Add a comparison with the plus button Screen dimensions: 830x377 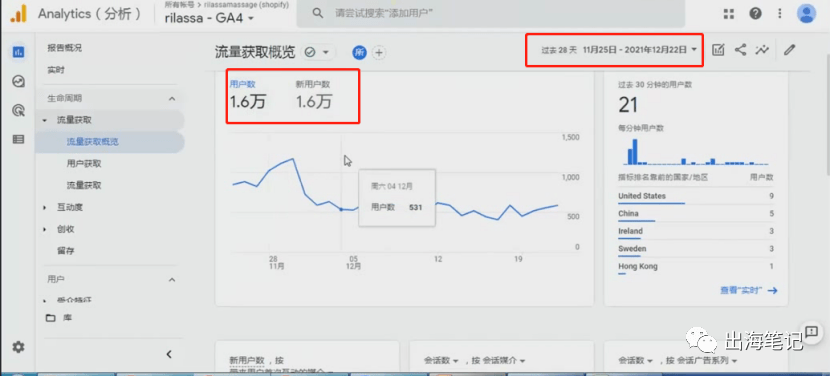tap(379, 52)
